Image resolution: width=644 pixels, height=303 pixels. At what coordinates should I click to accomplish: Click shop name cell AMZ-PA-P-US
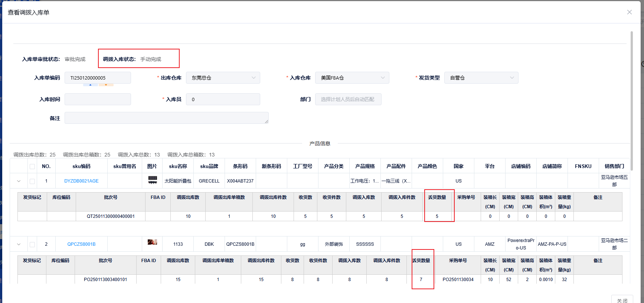coord(552,244)
